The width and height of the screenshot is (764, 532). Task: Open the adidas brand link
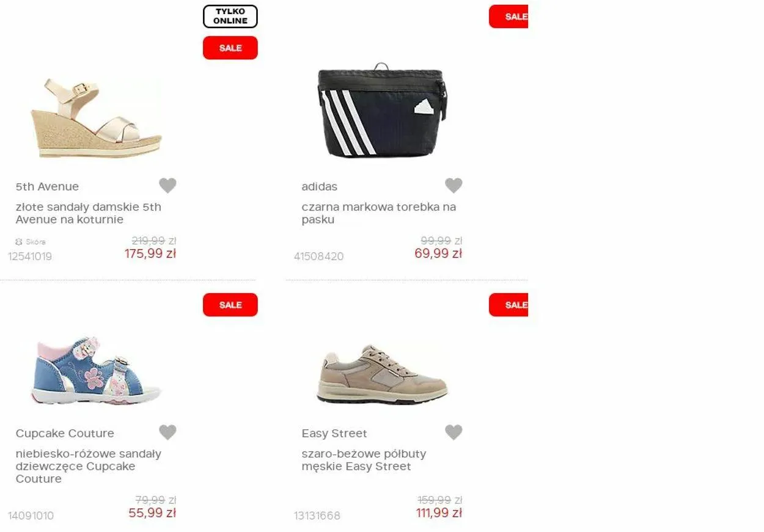(319, 187)
